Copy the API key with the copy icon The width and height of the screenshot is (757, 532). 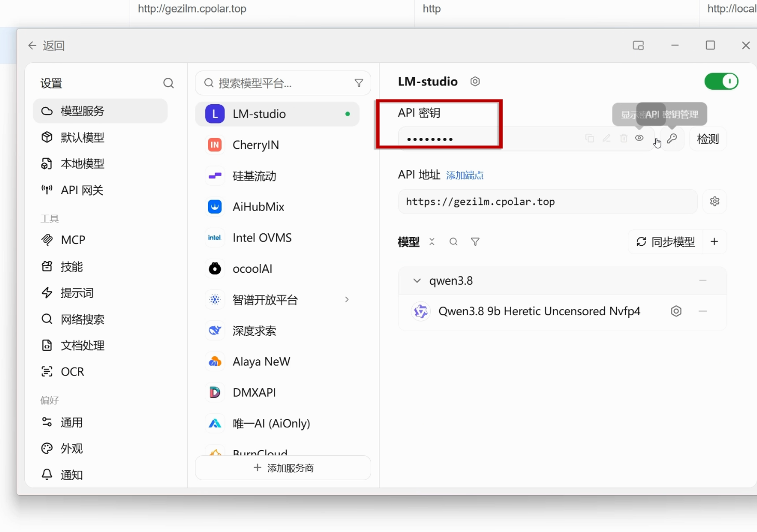(590, 138)
